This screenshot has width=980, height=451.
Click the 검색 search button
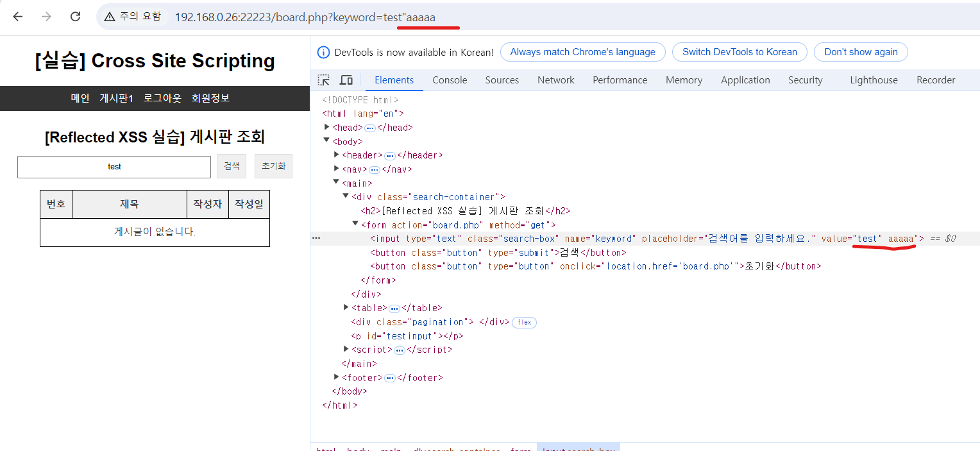pos(232,166)
